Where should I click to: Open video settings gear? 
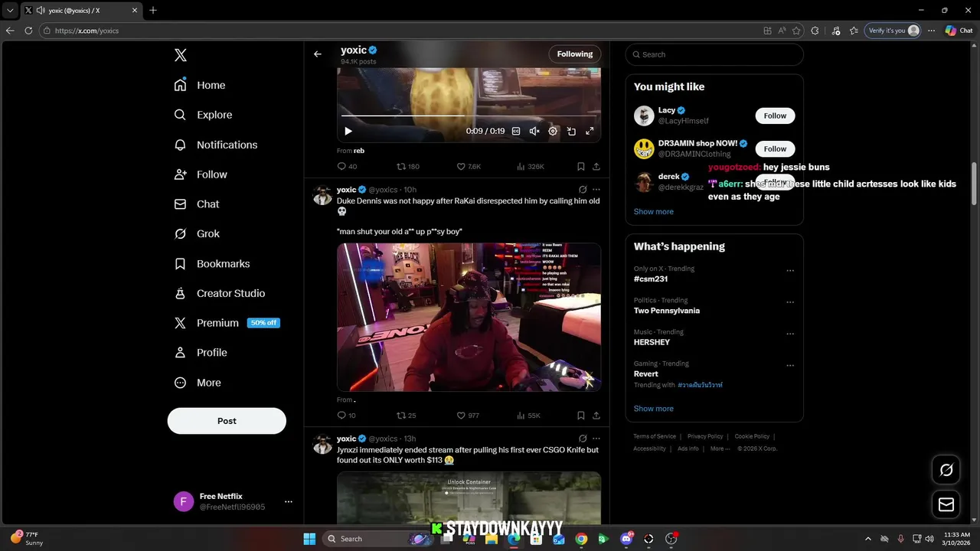(x=553, y=131)
